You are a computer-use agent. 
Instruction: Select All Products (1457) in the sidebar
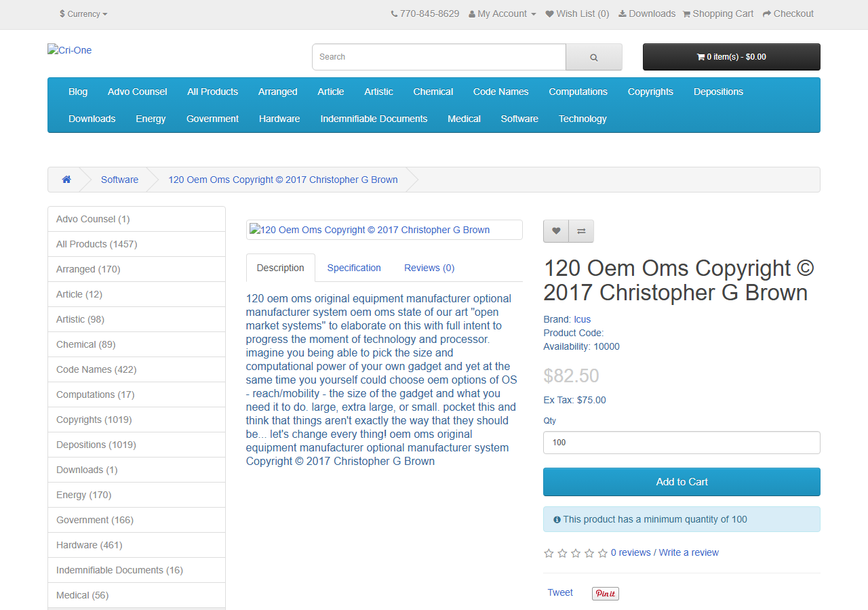(136, 244)
